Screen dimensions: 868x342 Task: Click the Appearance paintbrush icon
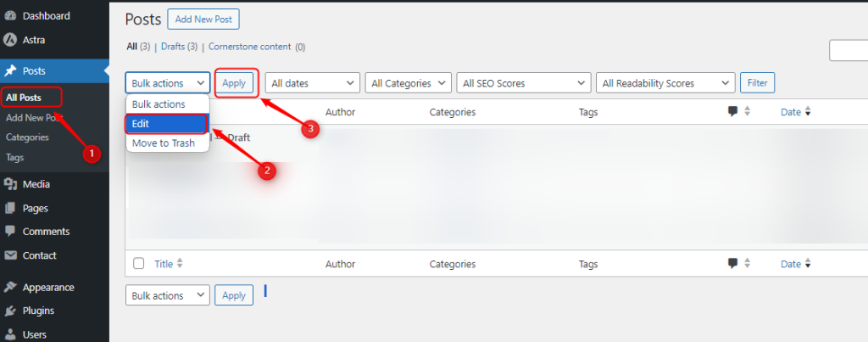(x=11, y=288)
